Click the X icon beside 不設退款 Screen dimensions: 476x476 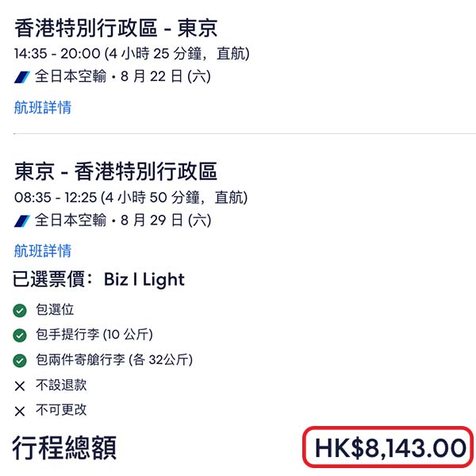[x=21, y=386]
